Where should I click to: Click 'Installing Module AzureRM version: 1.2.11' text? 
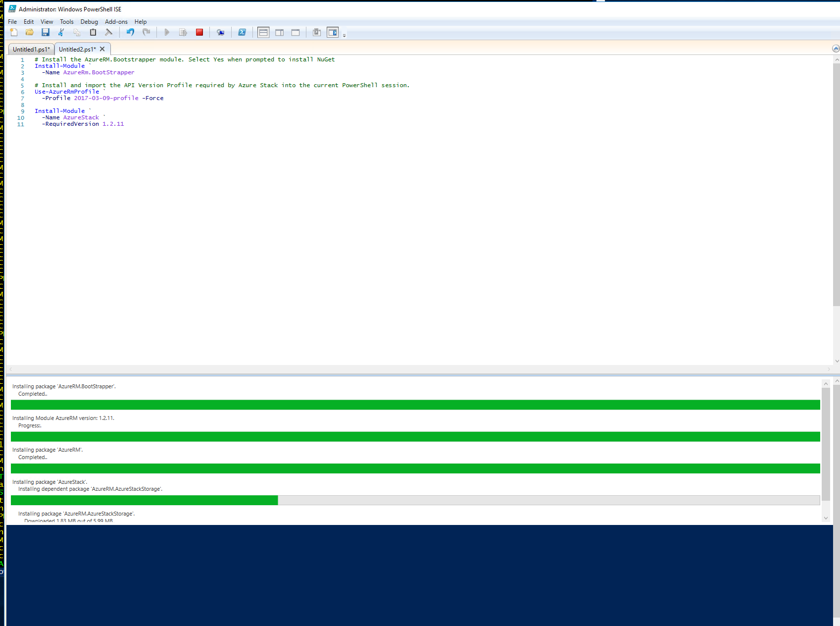(x=63, y=418)
